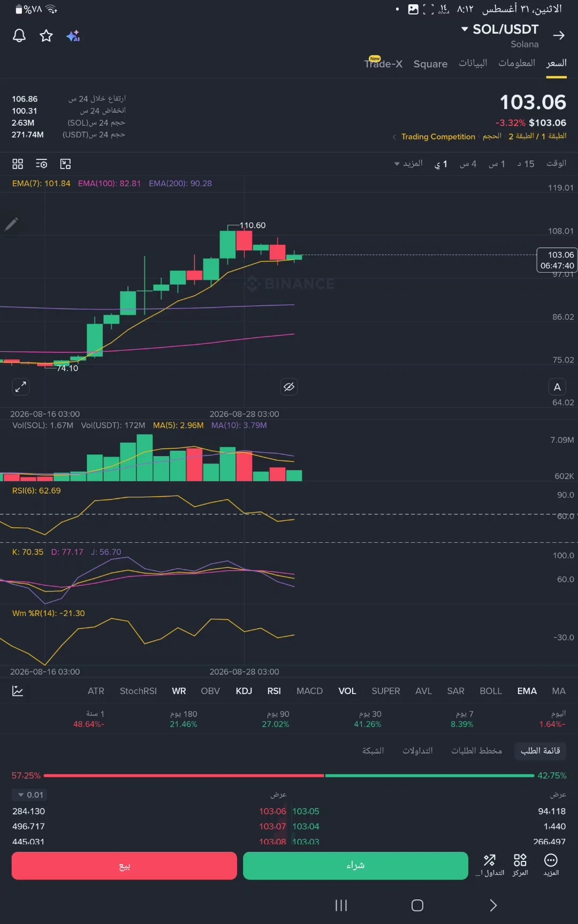
Task: Toggle the ATR indicator
Action: click(x=96, y=691)
